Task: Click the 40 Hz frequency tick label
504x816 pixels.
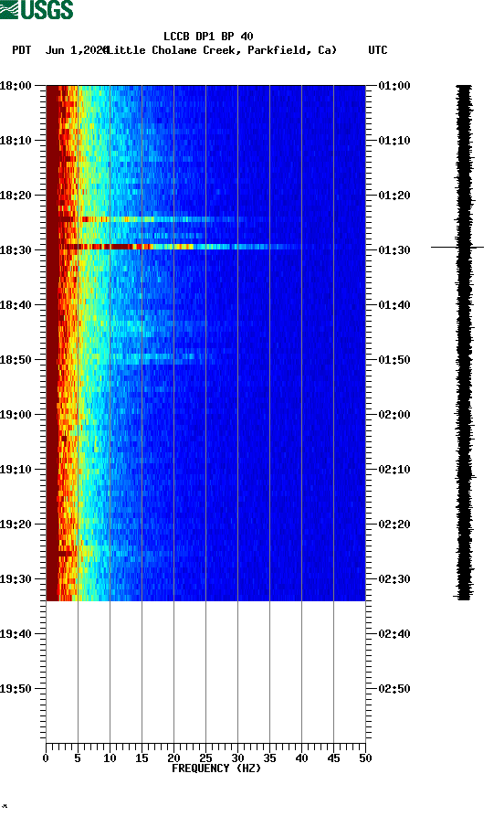Action: pyautogui.click(x=301, y=758)
